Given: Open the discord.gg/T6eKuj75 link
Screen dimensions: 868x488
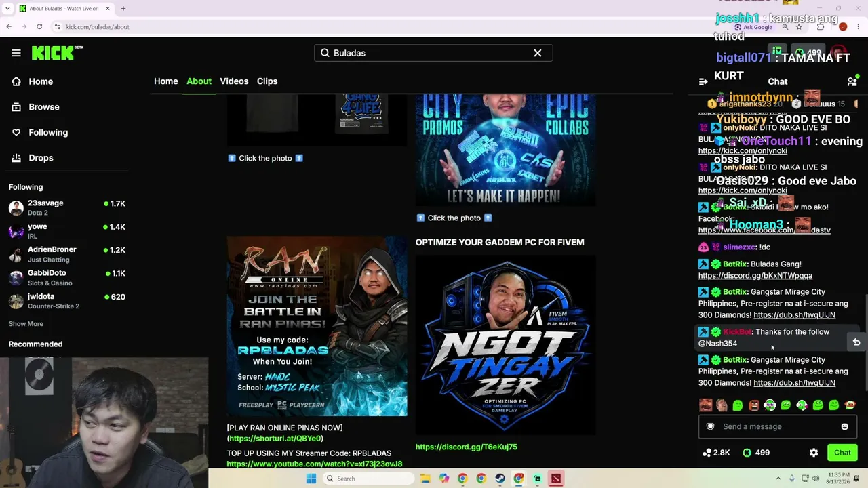Looking at the screenshot, I should 467,447.
